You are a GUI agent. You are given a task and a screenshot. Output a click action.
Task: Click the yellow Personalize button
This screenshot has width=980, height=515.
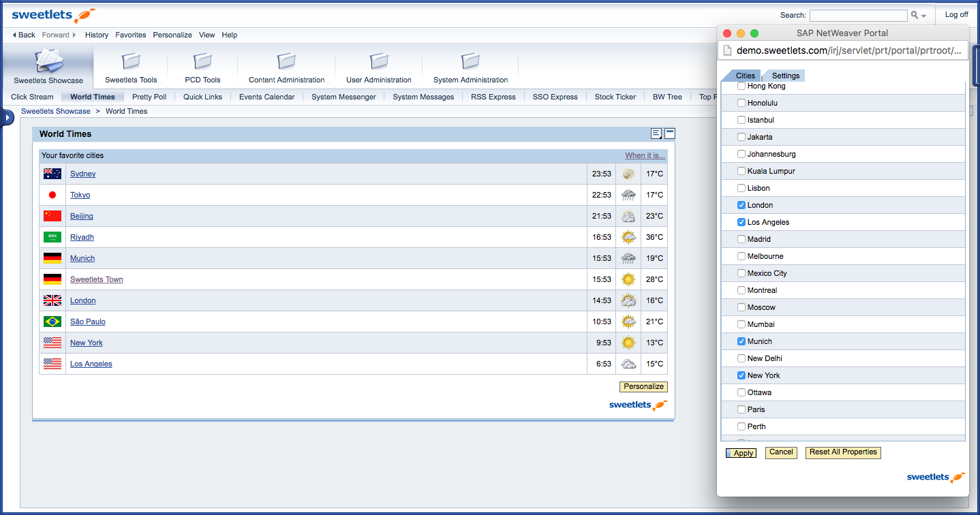coord(643,387)
